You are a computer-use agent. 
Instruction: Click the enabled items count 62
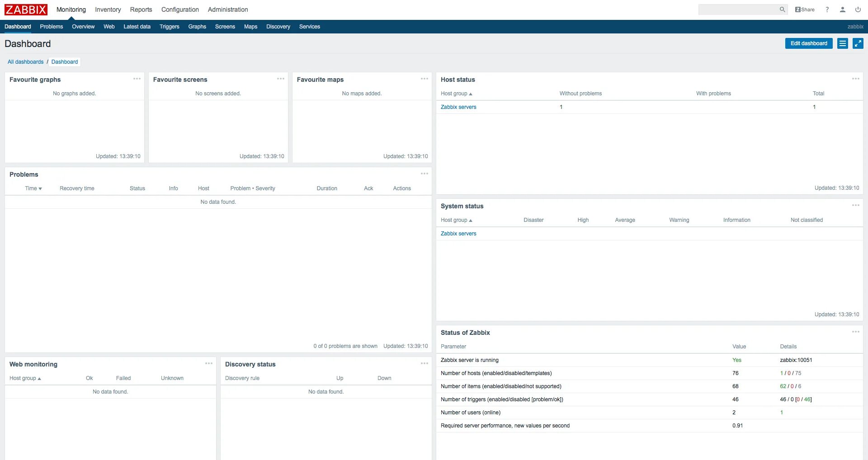pos(783,386)
